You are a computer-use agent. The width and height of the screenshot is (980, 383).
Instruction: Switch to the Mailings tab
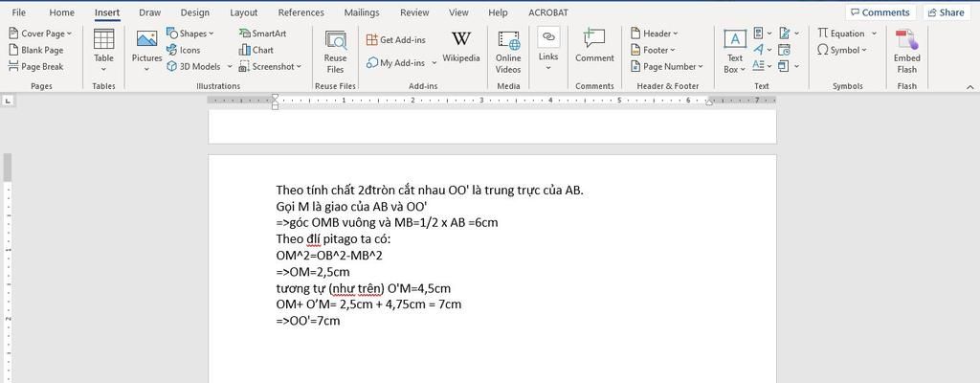pyautogui.click(x=362, y=12)
